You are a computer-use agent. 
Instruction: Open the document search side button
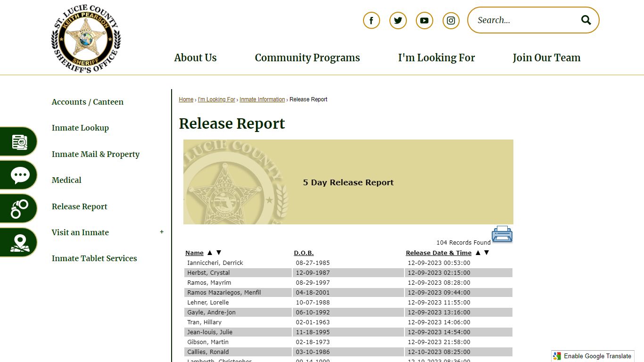(19, 141)
